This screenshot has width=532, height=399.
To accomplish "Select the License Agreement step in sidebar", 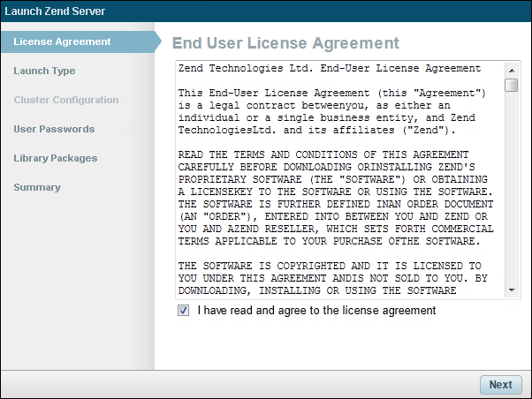I will (x=62, y=41).
